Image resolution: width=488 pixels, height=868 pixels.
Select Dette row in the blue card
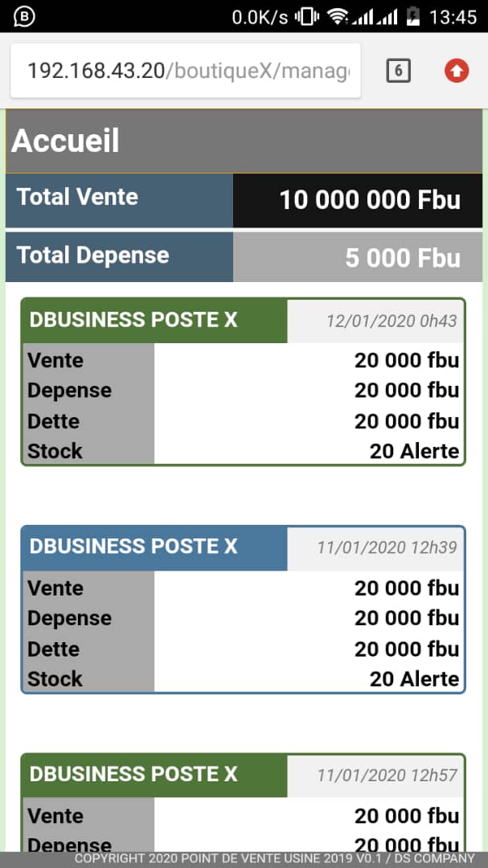[243, 649]
